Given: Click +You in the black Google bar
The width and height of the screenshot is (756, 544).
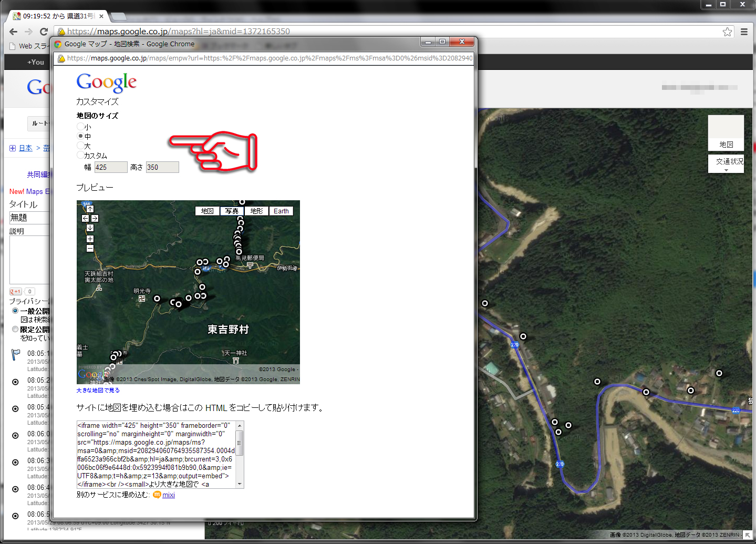Looking at the screenshot, I should 36,62.
